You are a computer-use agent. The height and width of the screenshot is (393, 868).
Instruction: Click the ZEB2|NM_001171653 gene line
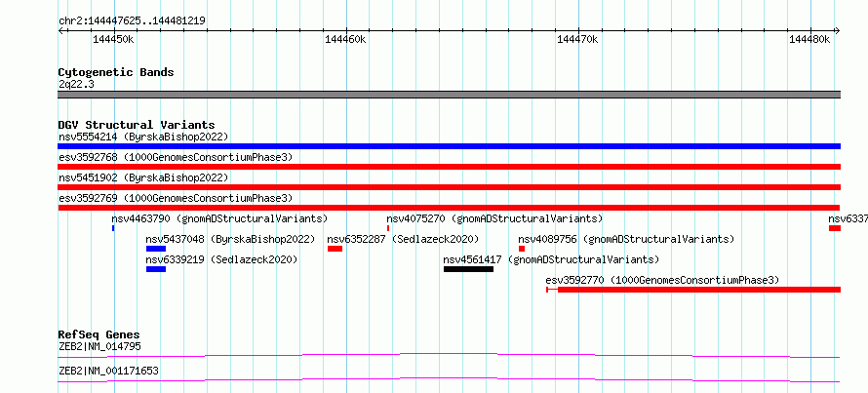(449, 379)
